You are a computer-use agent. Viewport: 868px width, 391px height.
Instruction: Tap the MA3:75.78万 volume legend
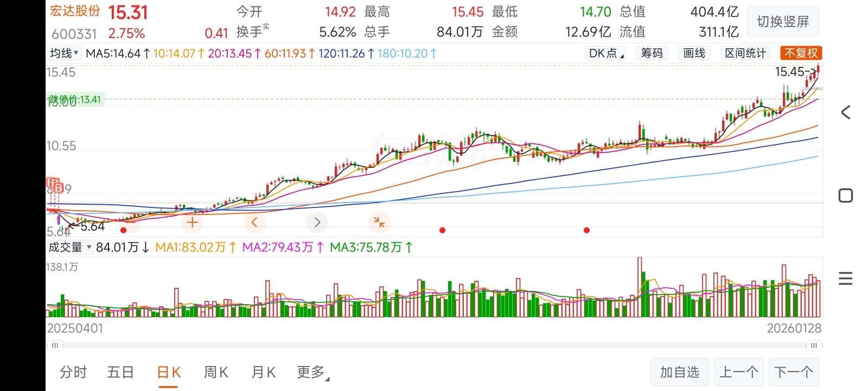pos(372,247)
